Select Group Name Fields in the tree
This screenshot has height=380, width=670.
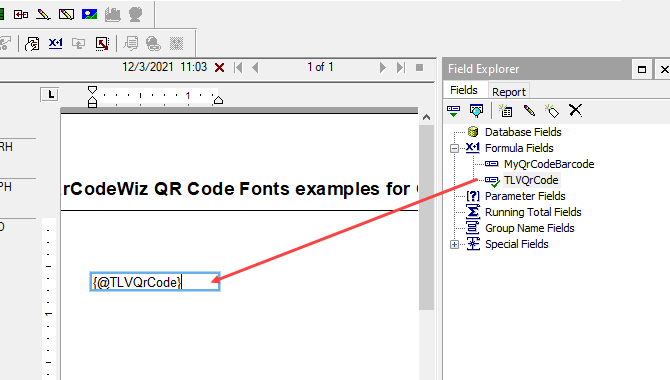(x=529, y=228)
